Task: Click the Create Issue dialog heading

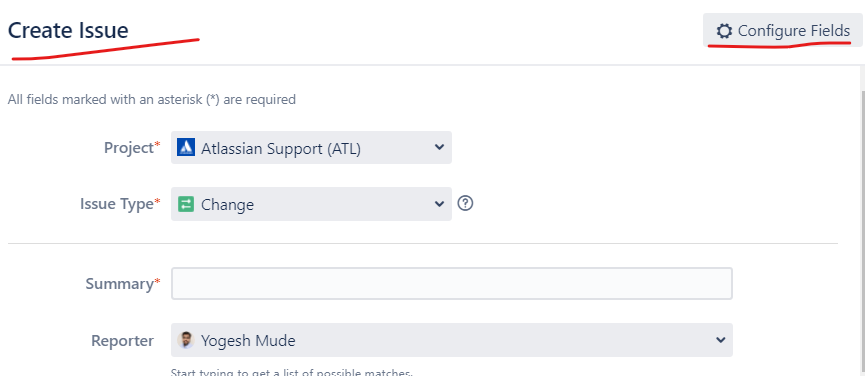Action: (x=68, y=30)
